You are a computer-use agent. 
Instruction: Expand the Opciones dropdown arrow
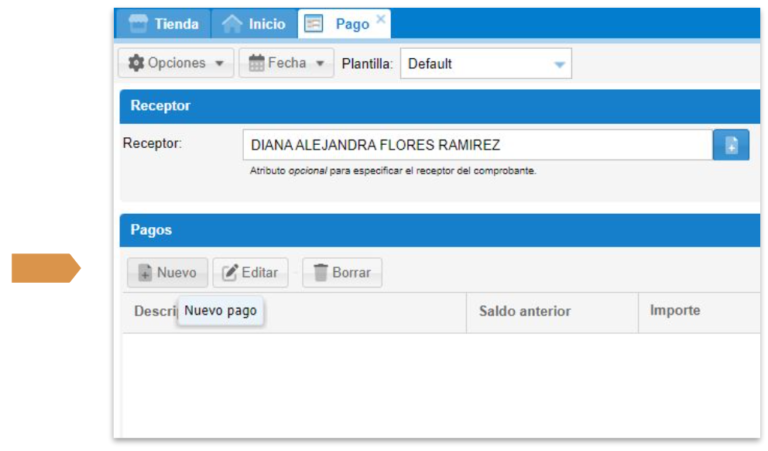pyautogui.click(x=219, y=63)
